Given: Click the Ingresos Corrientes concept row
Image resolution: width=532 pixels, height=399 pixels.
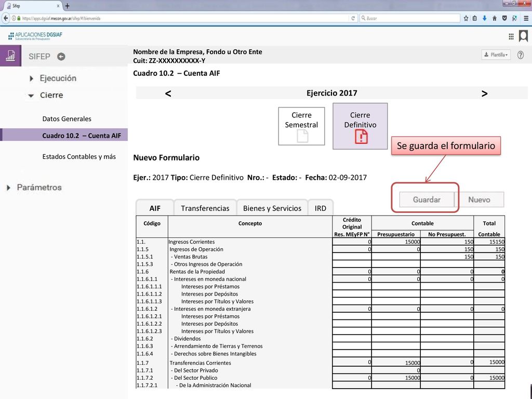Looking at the screenshot, I should tap(192, 242).
